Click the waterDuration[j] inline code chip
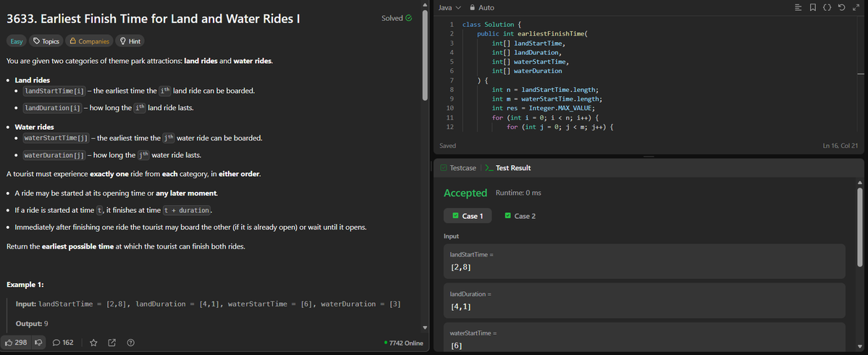This screenshot has width=868, height=355. coord(54,155)
